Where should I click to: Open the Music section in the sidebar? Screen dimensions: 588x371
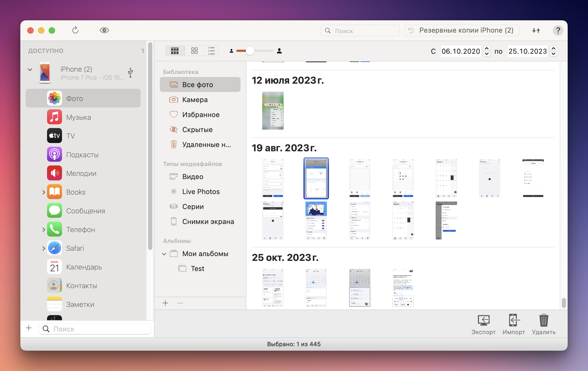(x=78, y=117)
